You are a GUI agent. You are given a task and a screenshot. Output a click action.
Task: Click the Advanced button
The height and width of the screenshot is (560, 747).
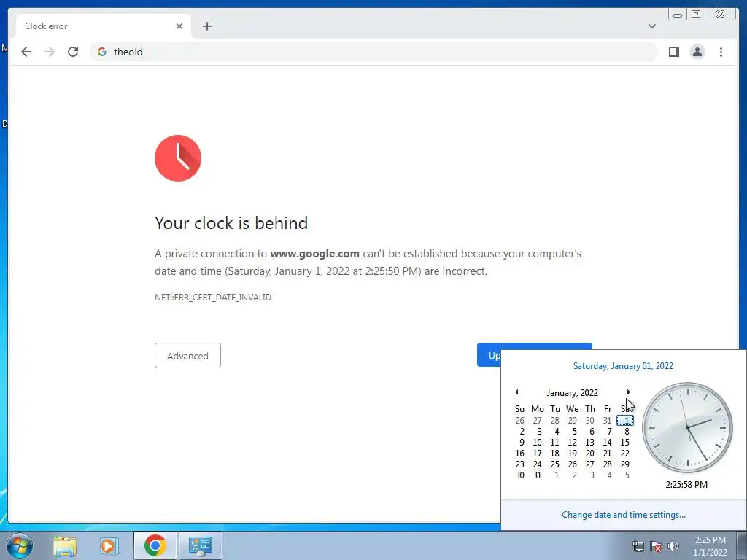click(187, 356)
